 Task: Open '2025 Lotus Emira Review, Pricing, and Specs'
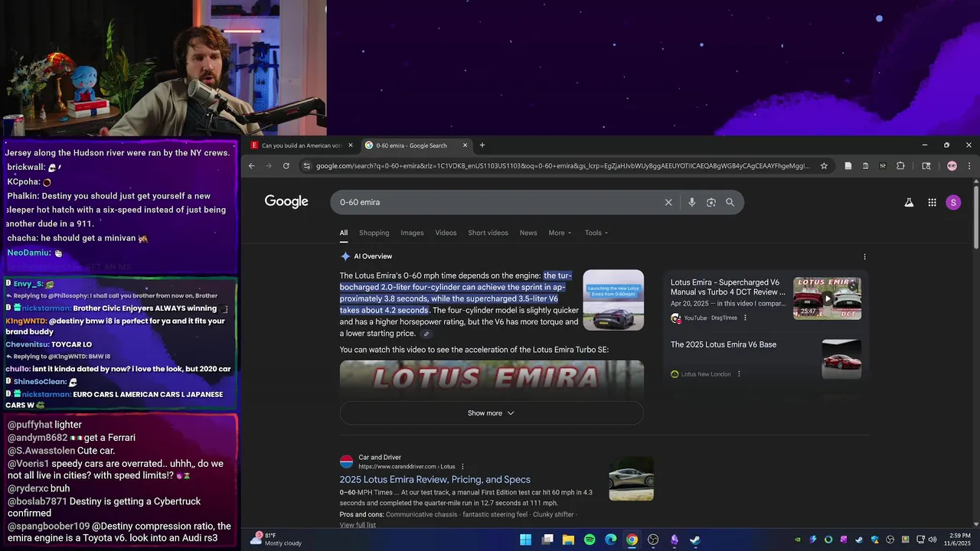coord(435,480)
